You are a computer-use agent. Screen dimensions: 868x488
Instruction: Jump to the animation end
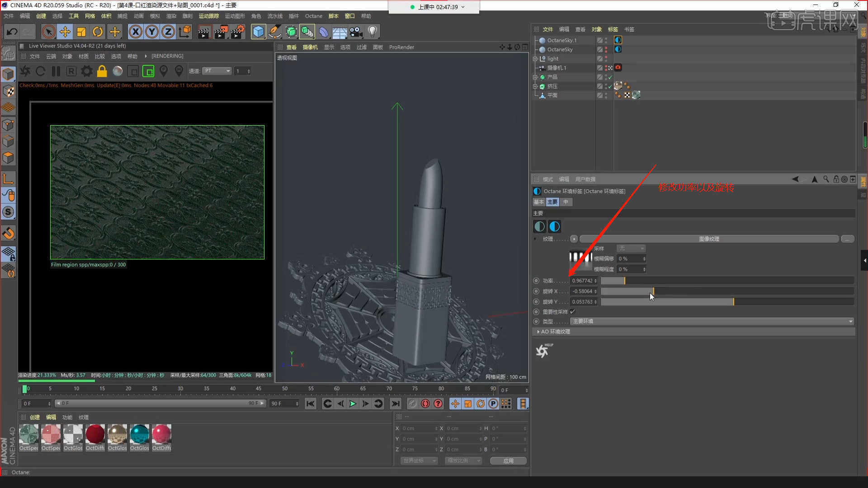(395, 404)
